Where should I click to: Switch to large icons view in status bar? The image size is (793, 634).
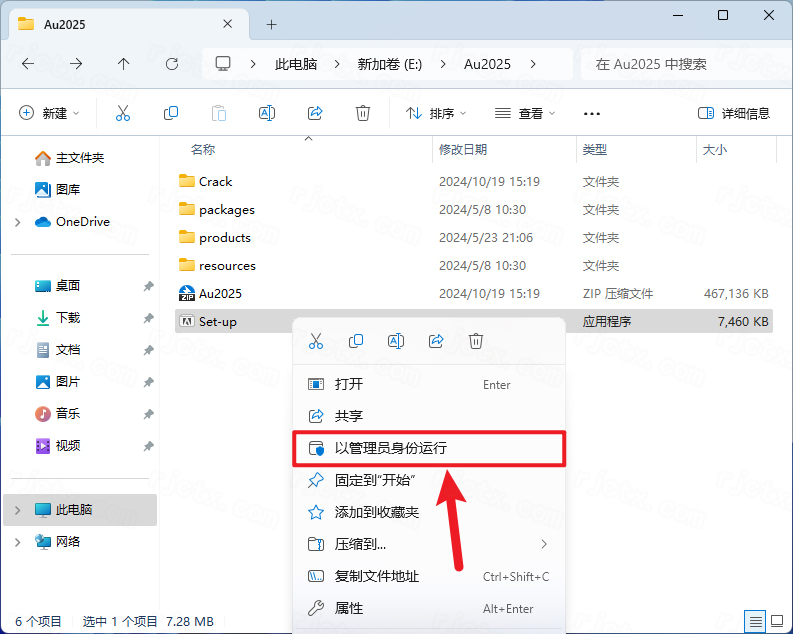(776, 621)
